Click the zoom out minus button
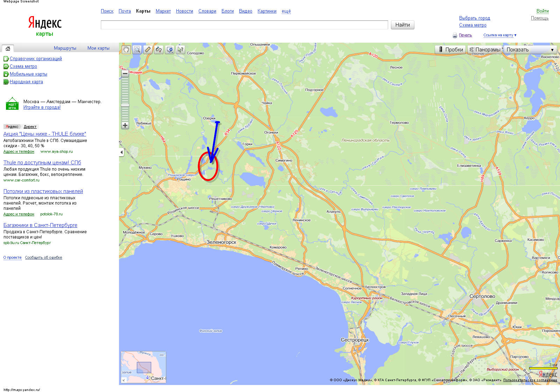The width and height of the screenshot is (560, 392). tap(125, 74)
